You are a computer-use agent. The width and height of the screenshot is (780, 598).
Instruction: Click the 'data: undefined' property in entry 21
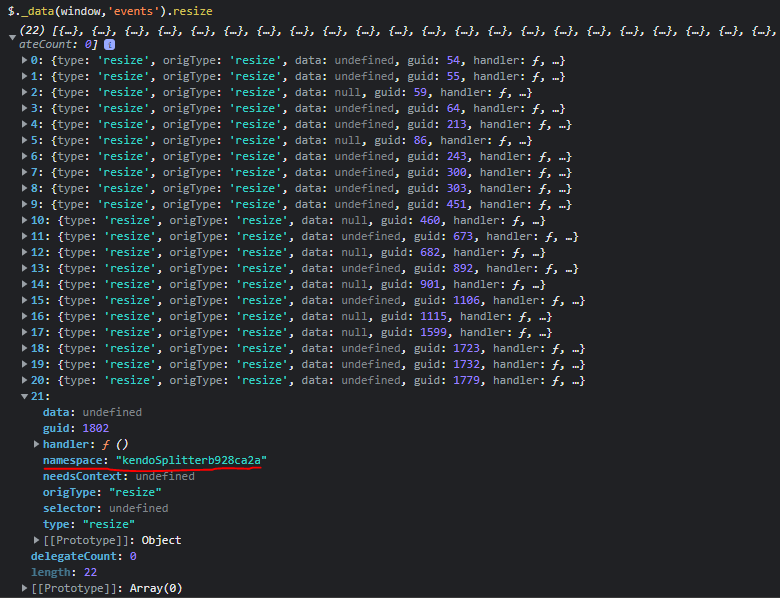coord(92,412)
